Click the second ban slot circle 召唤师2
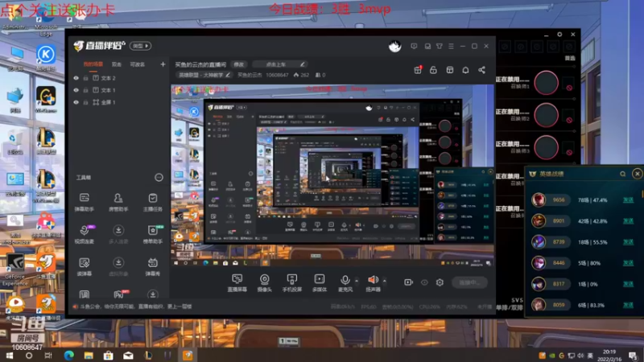644x362 pixels. point(546,115)
